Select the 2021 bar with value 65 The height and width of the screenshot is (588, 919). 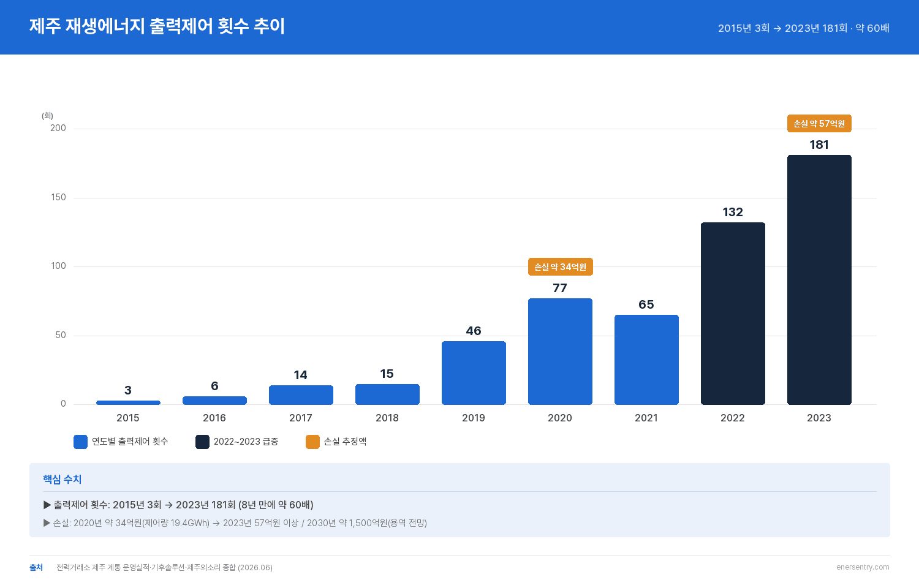point(646,360)
